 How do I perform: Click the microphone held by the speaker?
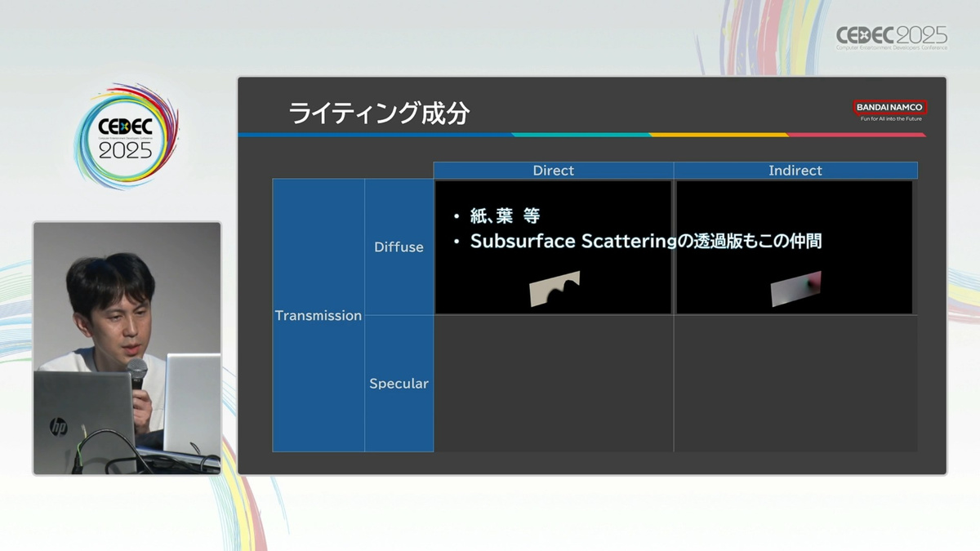136,375
